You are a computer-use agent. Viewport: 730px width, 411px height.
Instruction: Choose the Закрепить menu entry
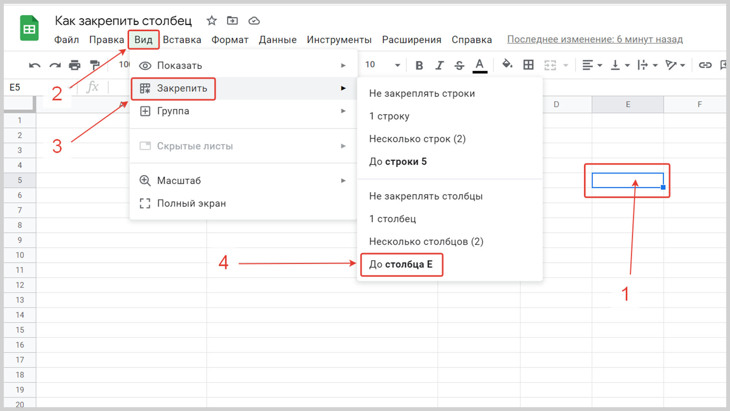pyautogui.click(x=243, y=88)
